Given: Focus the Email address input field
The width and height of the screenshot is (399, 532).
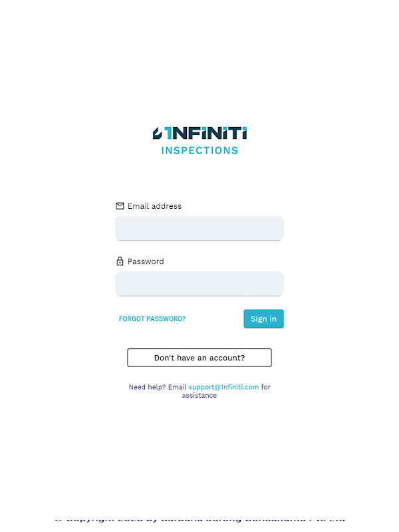Looking at the screenshot, I should (x=199, y=228).
